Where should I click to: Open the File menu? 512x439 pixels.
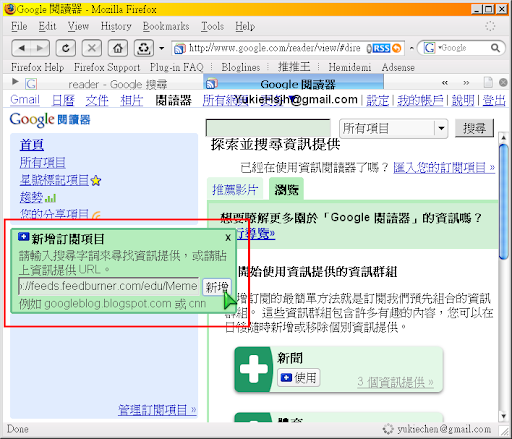coord(19,26)
